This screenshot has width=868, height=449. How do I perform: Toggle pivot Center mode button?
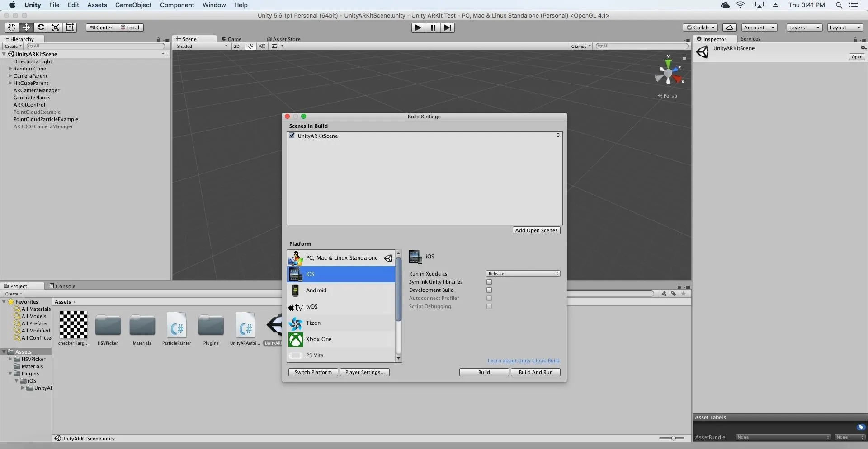tap(101, 28)
